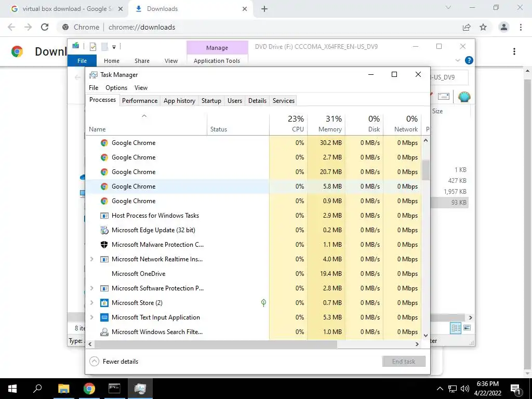Show hidden tray icons chevron
This screenshot has width=532, height=399.
click(440, 389)
